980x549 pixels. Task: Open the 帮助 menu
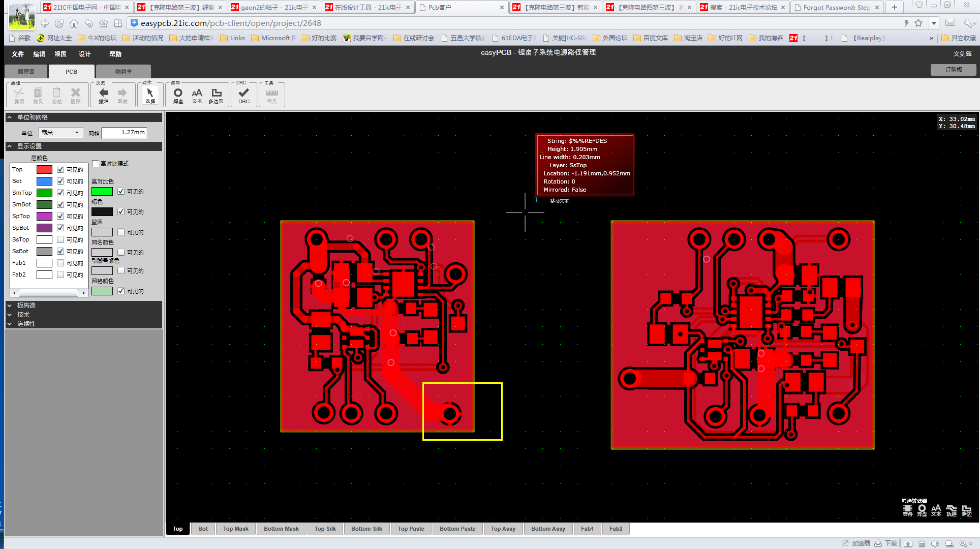pyautogui.click(x=115, y=54)
